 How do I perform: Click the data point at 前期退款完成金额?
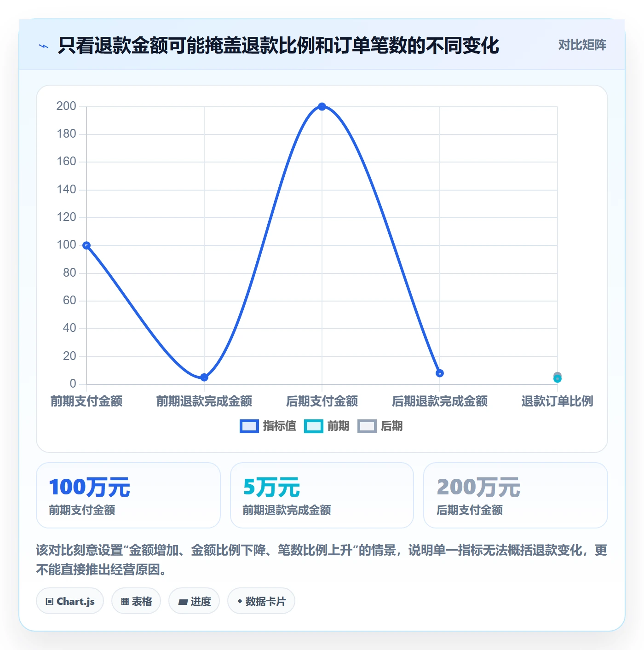coord(204,377)
